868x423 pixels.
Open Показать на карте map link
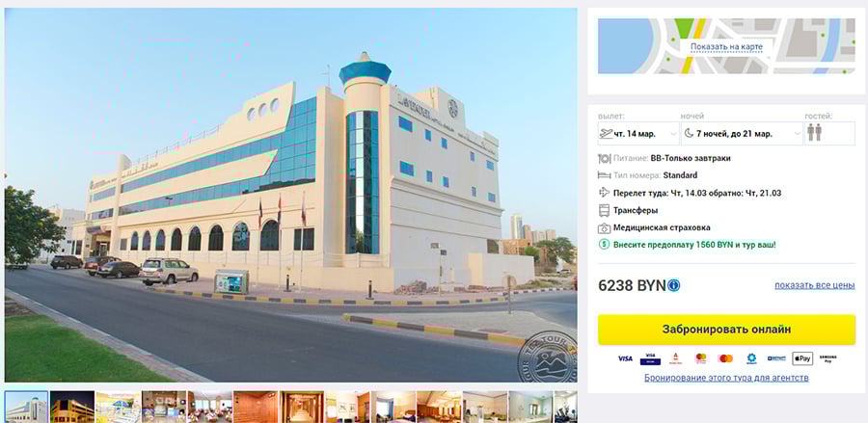726,47
